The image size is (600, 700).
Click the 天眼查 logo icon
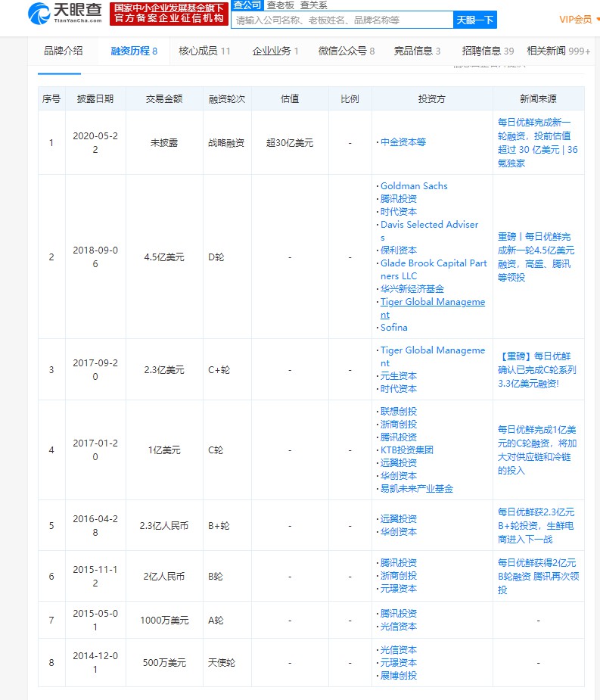38,13
